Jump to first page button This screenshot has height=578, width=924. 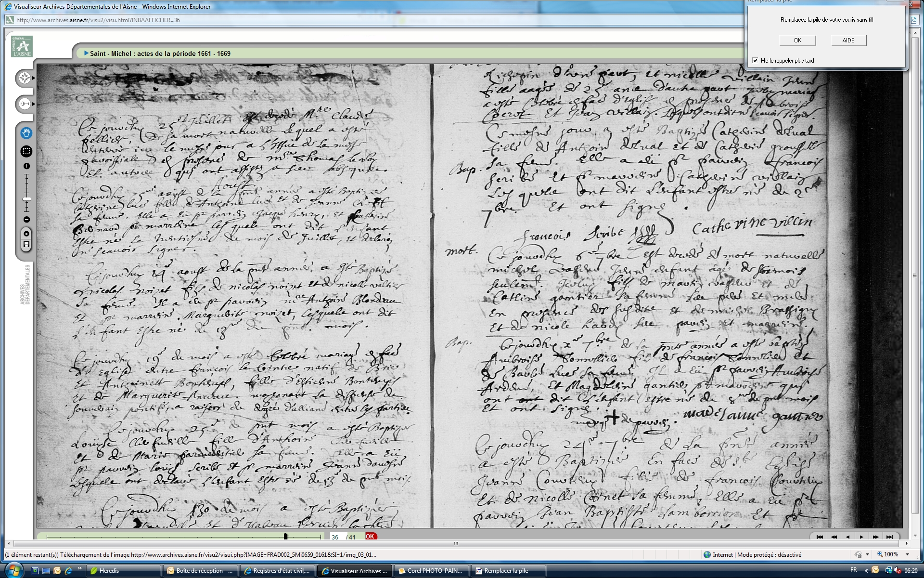(820, 537)
